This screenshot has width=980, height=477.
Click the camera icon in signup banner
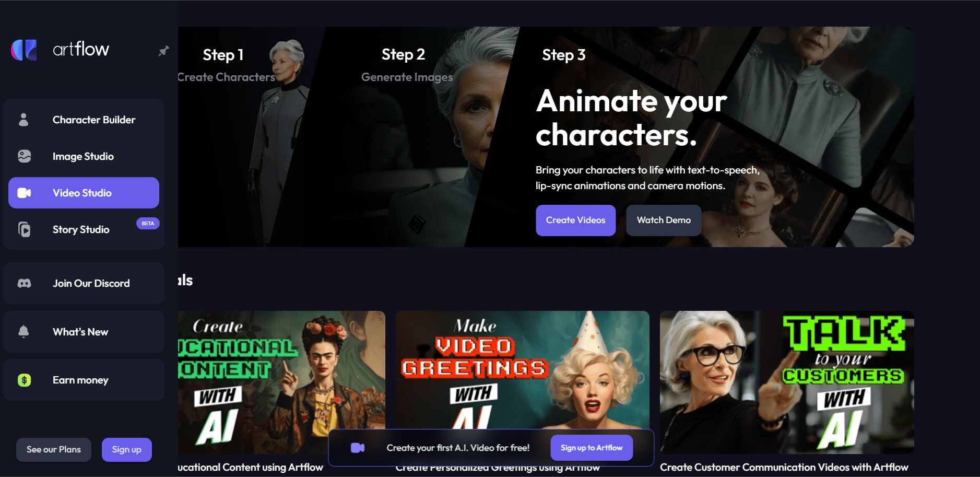pyautogui.click(x=358, y=448)
